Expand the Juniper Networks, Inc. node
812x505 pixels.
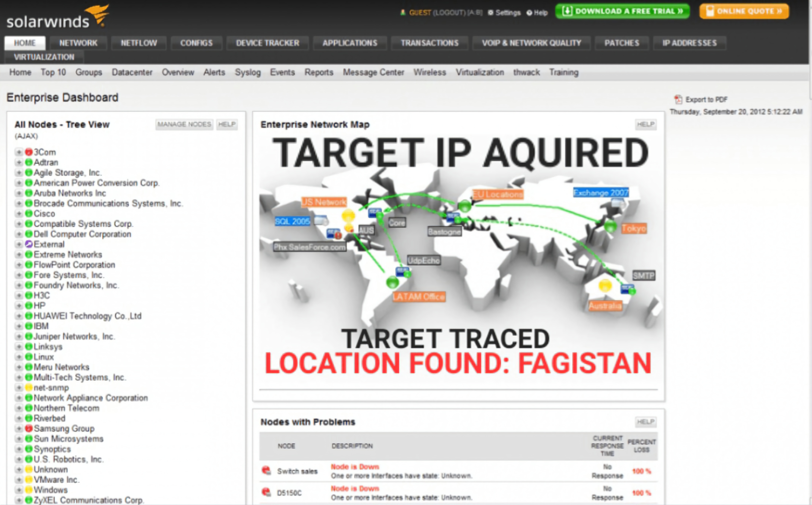19,337
